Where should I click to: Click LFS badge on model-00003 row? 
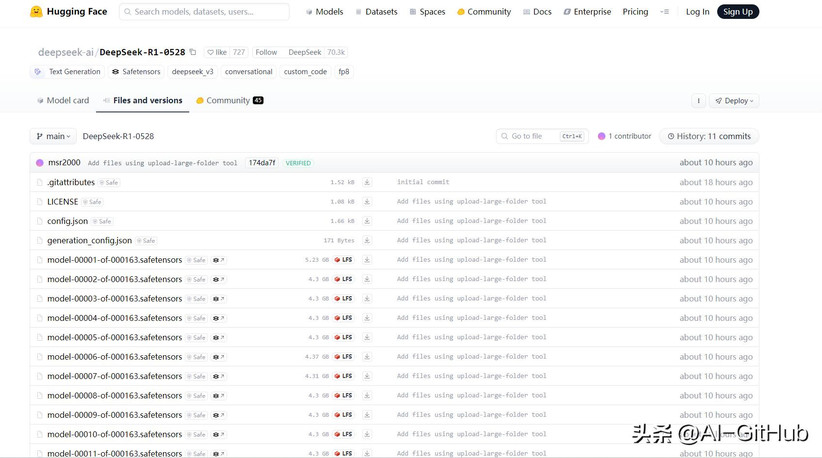click(343, 299)
